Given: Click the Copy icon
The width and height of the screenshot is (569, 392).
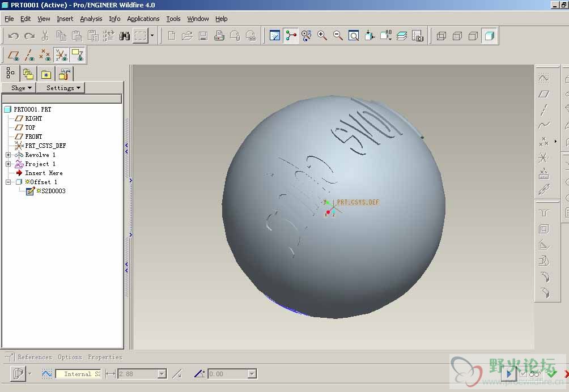Looking at the screenshot, I should (61, 36).
